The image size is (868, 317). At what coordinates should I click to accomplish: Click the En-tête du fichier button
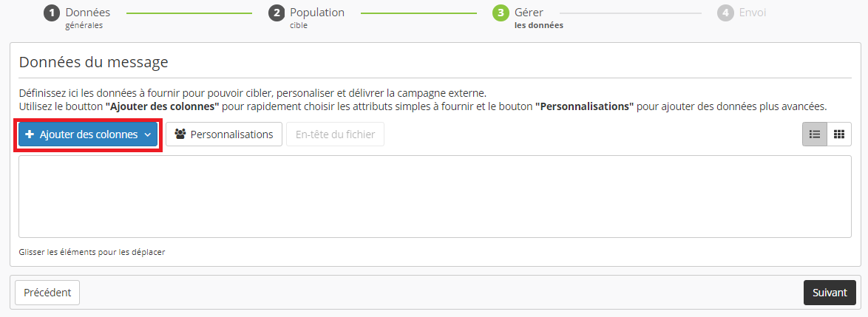335,134
